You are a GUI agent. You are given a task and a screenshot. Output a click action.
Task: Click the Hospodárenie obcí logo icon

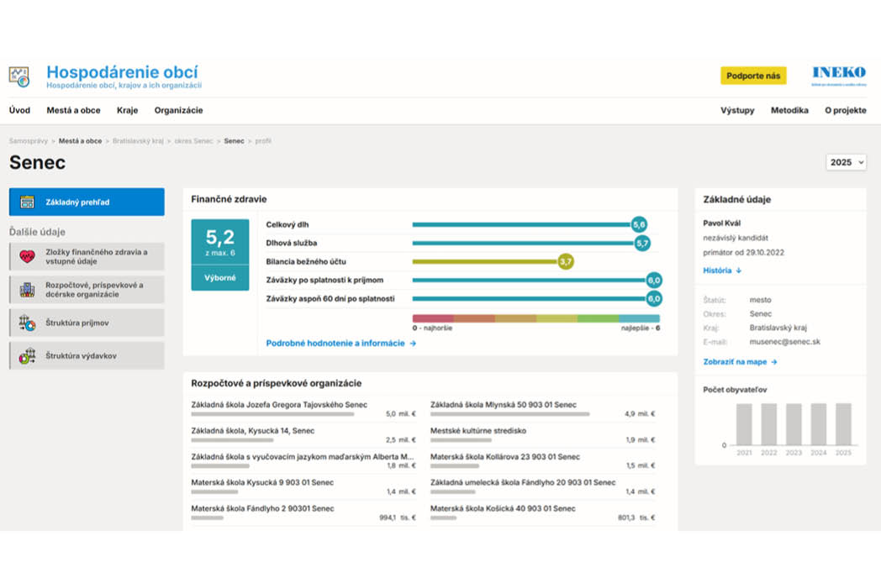[x=19, y=77]
